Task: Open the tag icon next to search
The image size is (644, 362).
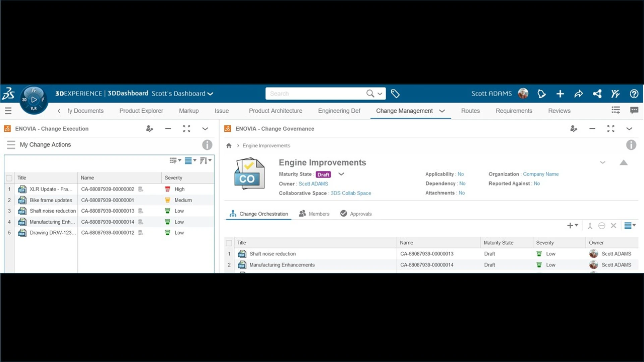Action: tap(395, 94)
